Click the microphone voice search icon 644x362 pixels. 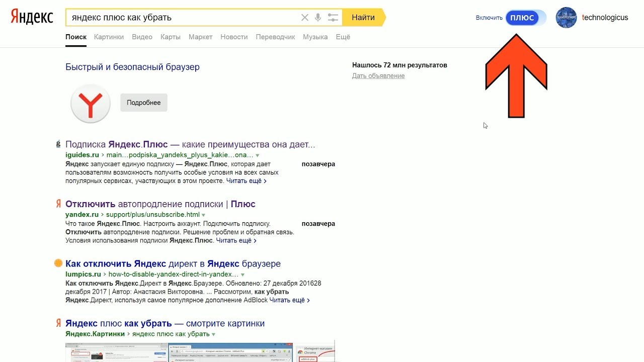point(318,18)
